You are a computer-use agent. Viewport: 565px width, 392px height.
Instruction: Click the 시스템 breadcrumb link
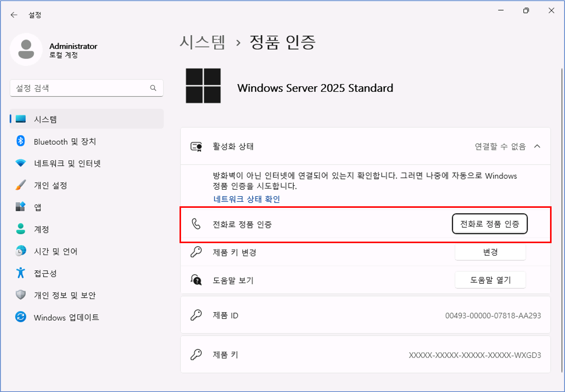(x=202, y=42)
